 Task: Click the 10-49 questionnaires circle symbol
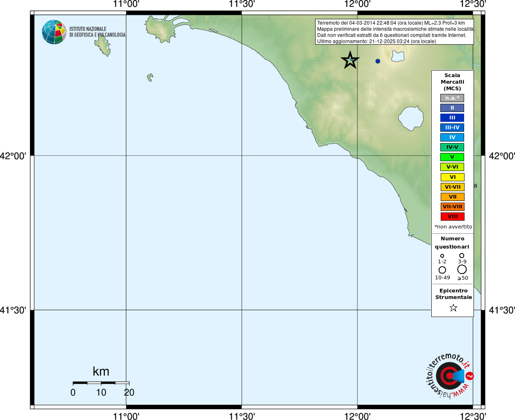click(x=442, y=270)
